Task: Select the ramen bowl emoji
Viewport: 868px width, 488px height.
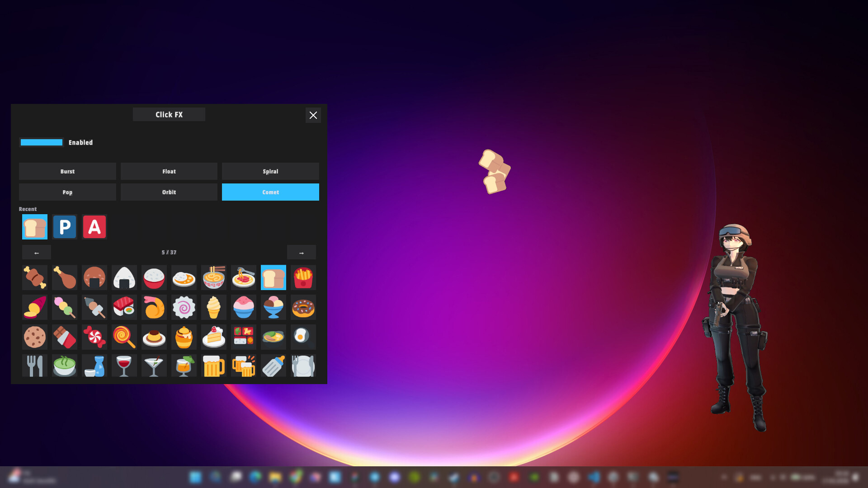Action: [x=213, y=277]
